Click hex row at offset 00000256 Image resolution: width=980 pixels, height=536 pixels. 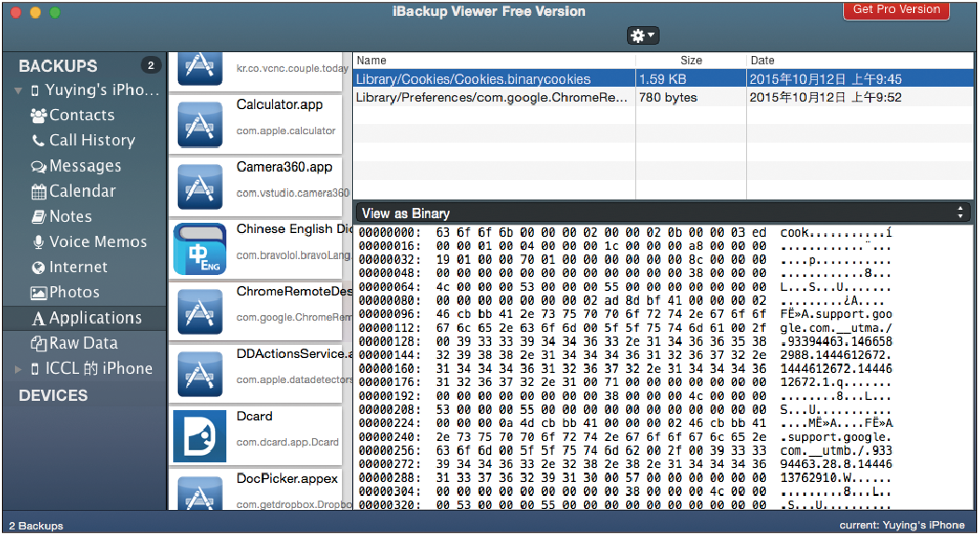point(625,451)
